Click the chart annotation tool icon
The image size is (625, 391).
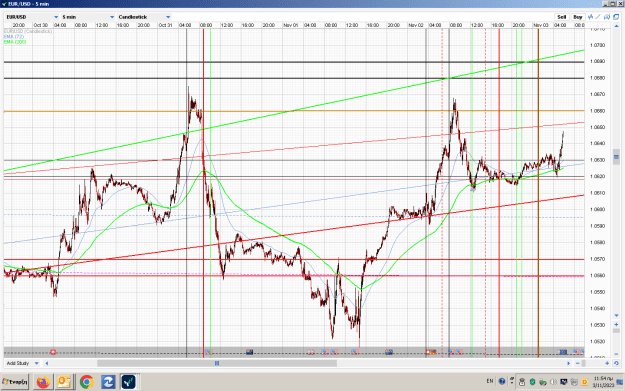(607, 17)
